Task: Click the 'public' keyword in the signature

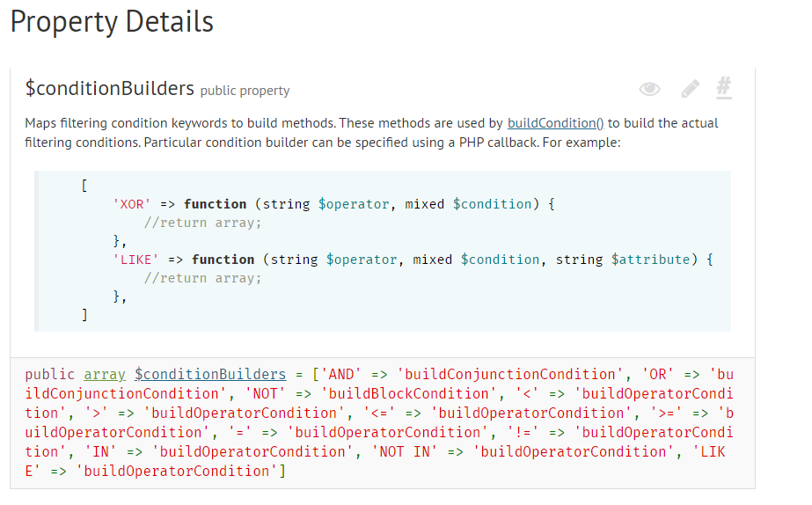Action: (50, 374)
